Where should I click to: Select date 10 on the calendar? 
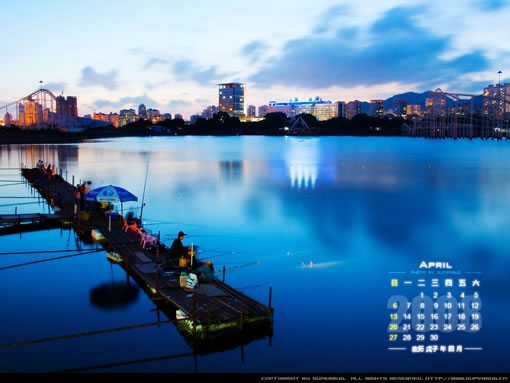[448, 306]
